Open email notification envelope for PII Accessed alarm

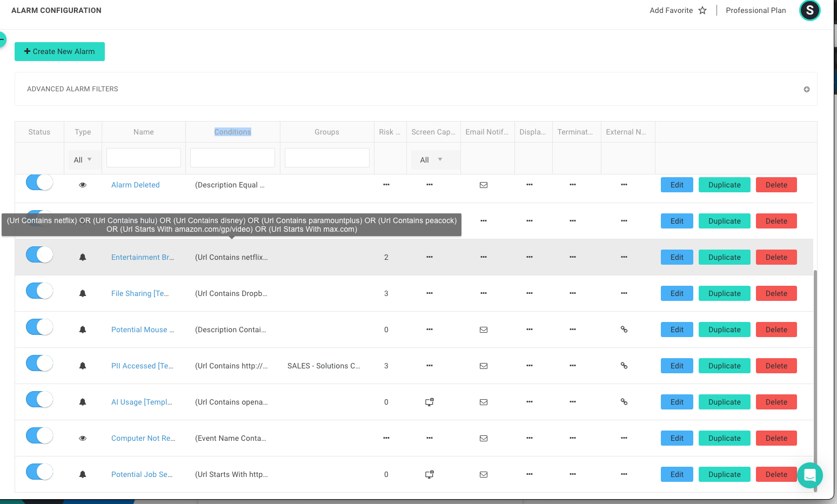point(484,366)
